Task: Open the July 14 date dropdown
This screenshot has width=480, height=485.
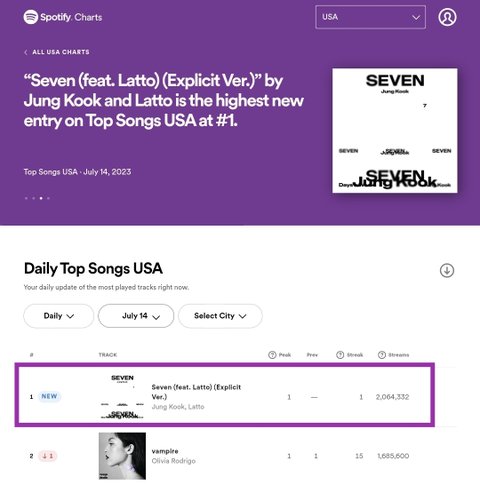Action: point(136,316)
